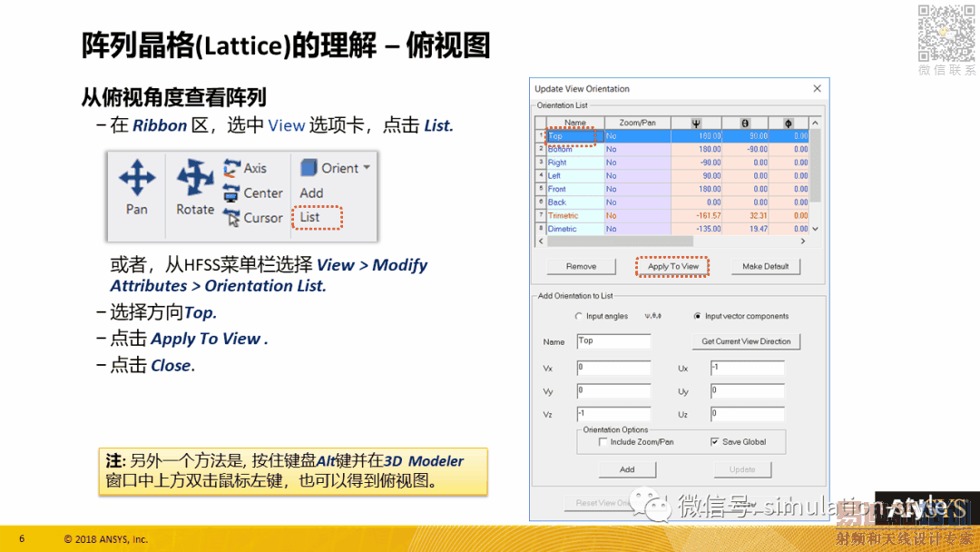Select the Left orientation row
The height and width of the screenshot is (552, 980).
(x=672, y=175)
